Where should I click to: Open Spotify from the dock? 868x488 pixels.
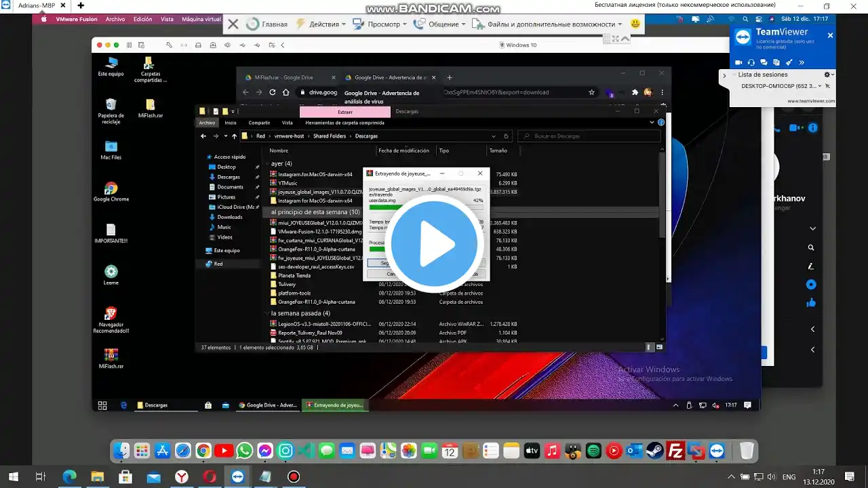[593, 450]
